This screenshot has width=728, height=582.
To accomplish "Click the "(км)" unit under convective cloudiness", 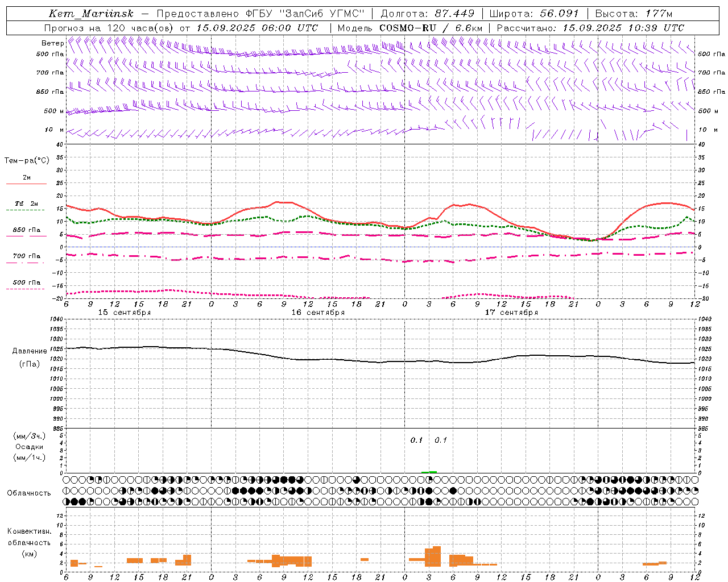I will [x=30, y=554].
